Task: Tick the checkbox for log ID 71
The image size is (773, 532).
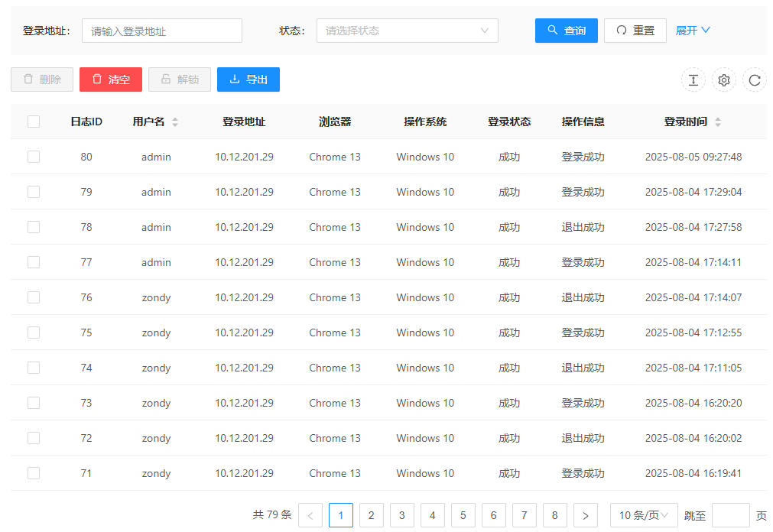Action: point(34,473)
